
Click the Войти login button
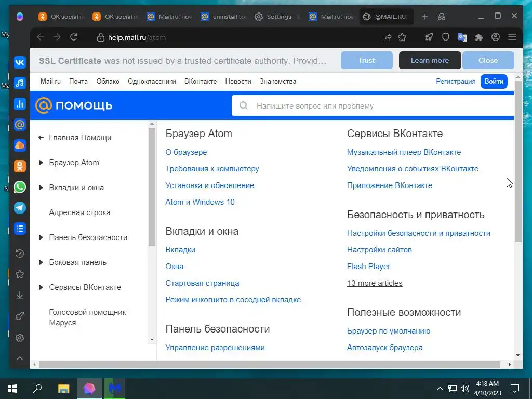pyautogui.click(x=494, y=82)
